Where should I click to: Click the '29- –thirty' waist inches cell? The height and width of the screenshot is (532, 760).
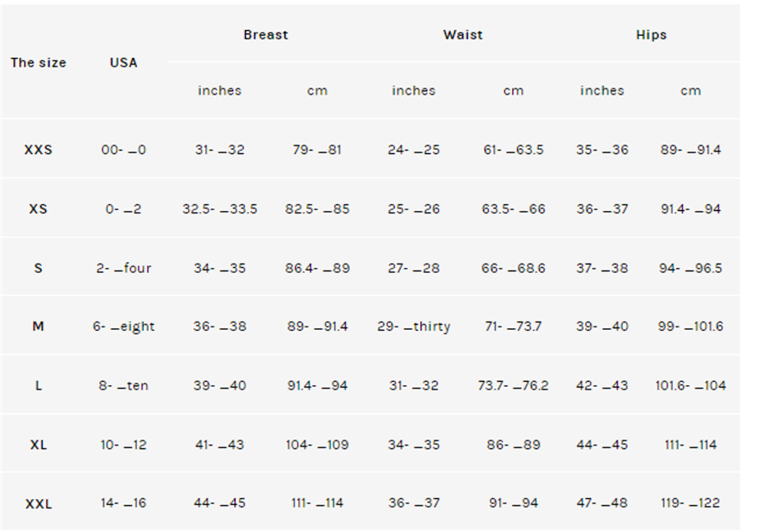(414, 327)
